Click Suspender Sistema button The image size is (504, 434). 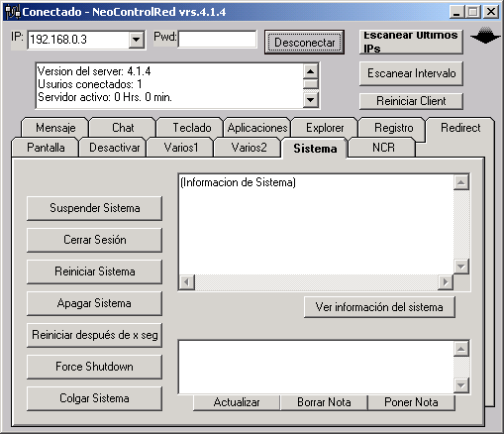(x=94, y=208)
